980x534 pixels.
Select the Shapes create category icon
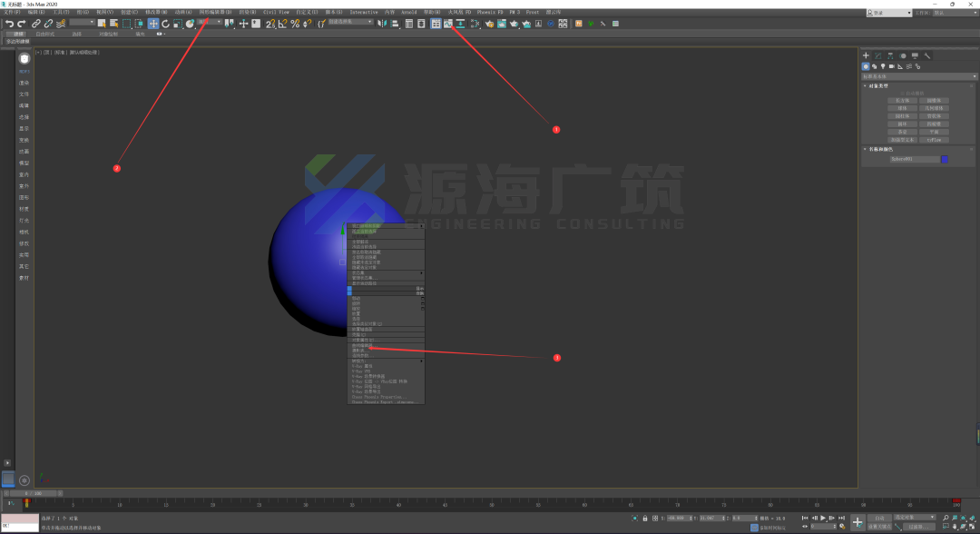[x=875, y=66]
